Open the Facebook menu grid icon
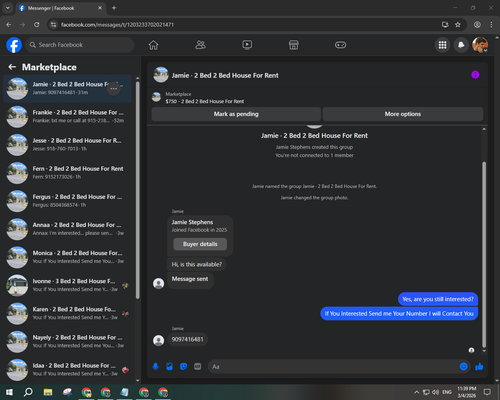500x400 pixels. point(442,45)
